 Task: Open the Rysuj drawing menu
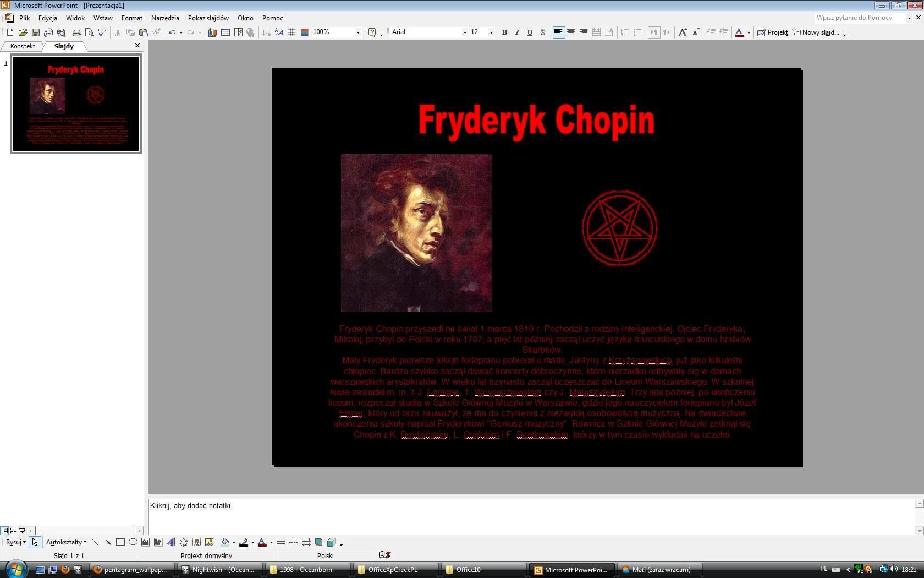(15, 542)
